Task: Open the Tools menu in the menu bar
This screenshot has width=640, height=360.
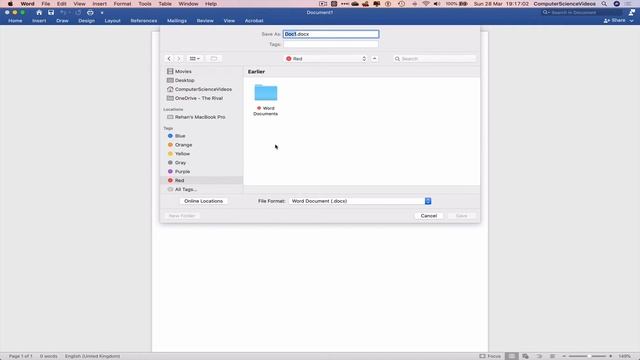Action: click(x=145, y=4)
